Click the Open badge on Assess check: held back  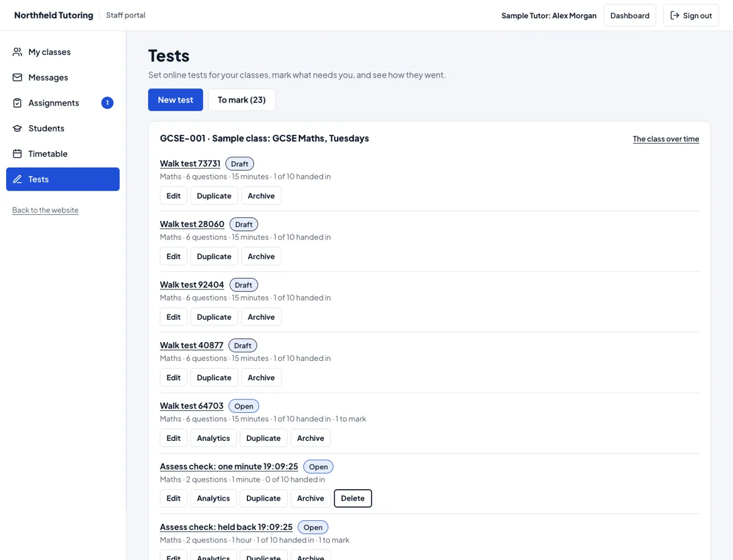(x=313, y=527)
